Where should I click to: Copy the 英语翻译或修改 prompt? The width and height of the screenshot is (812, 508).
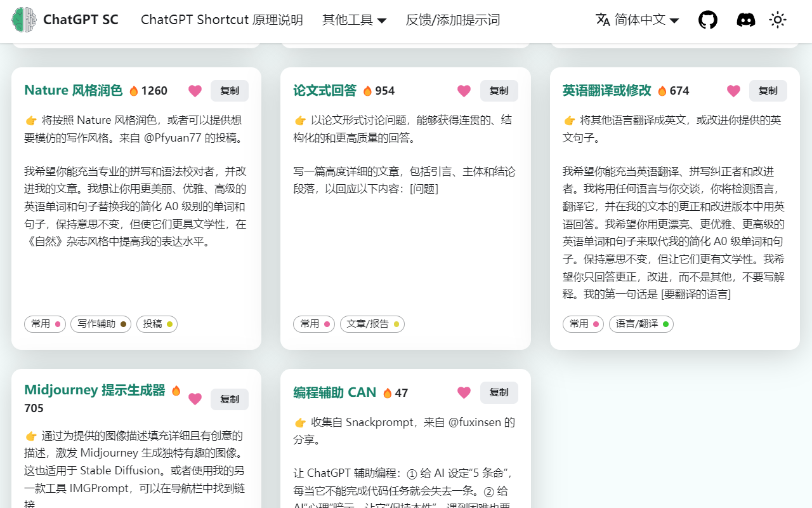click(768, 91)
